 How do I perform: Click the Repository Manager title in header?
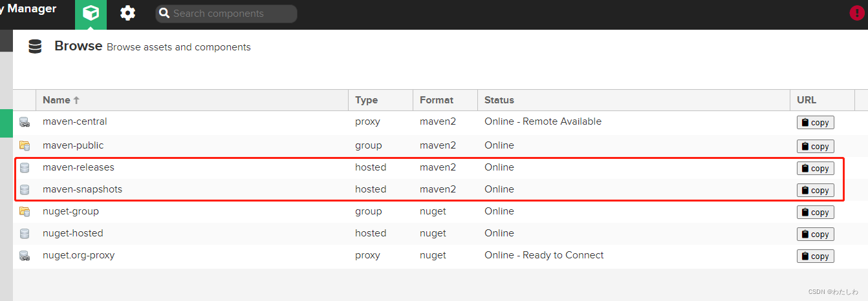(28, 9)
